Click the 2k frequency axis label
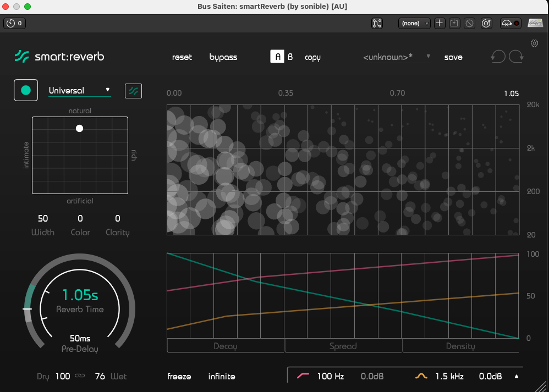549x392 pixels. (x=531, y=148)
